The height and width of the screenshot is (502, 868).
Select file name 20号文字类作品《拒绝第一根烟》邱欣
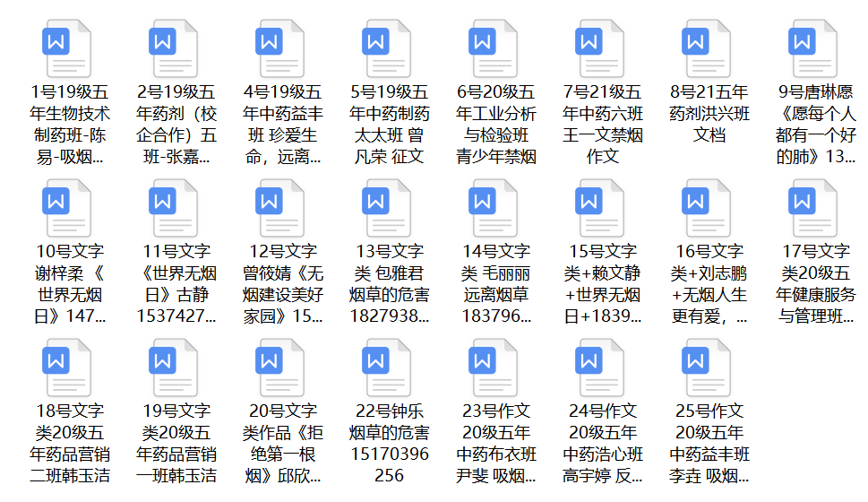283,443
